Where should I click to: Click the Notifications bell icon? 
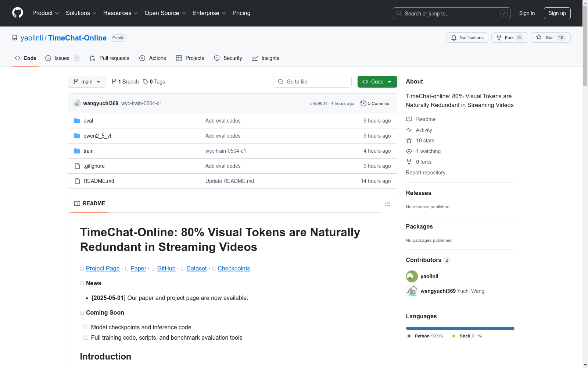(454, 38)
